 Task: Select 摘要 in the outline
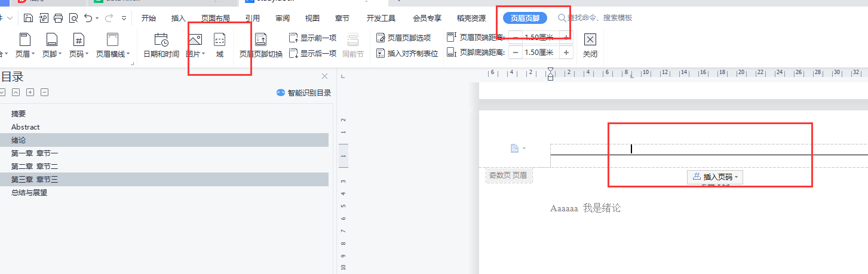(164, 113)
